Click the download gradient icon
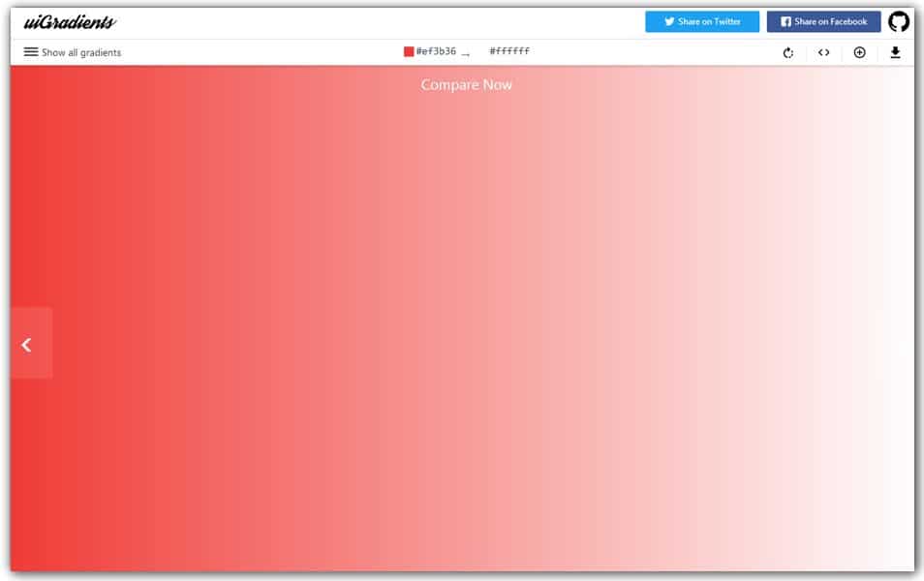924x581 pixels. (896, 52)
